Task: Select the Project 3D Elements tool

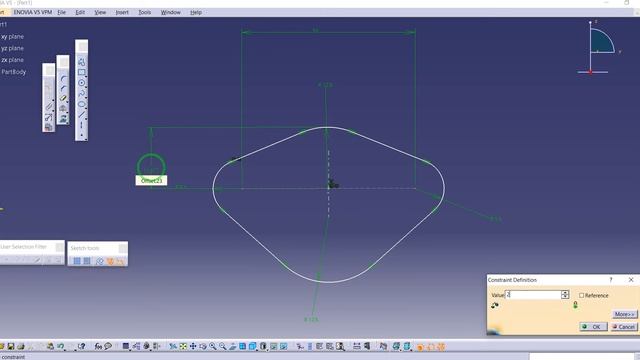Action: click(x=63, y=119)
